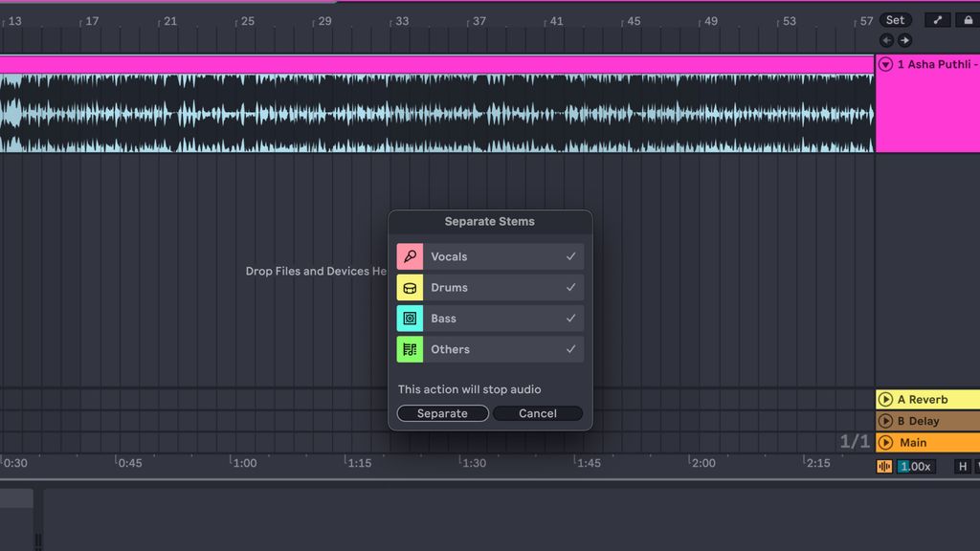Click the back navigation arrow below Set

click(886, 39)
